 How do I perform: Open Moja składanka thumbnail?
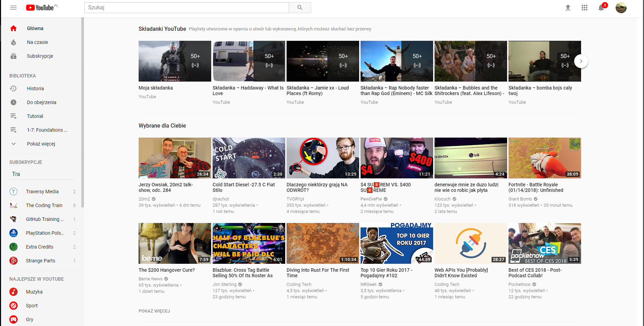pos(175,61)
